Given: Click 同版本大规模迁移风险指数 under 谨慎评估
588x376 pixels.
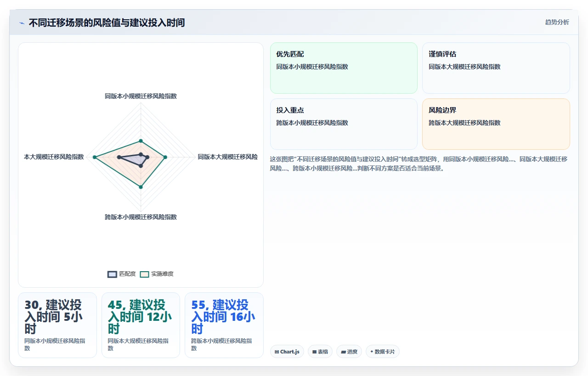Looking at the screenshot, I should (464, 67).
